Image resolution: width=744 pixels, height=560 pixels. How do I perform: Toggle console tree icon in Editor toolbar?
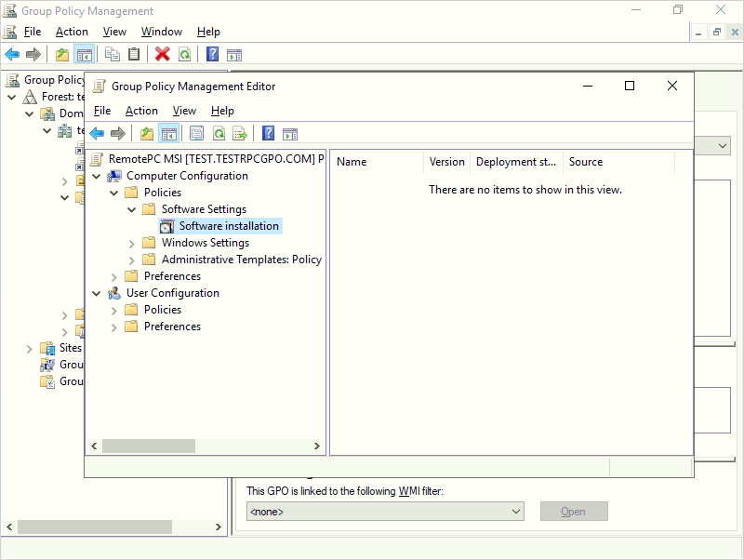point(168,133)
